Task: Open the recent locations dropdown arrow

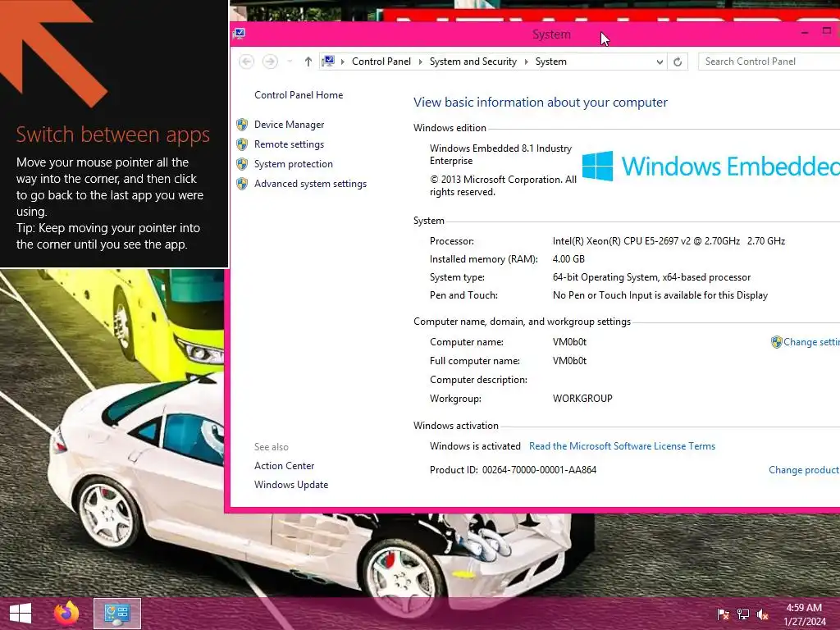Action: pos(290,62)
